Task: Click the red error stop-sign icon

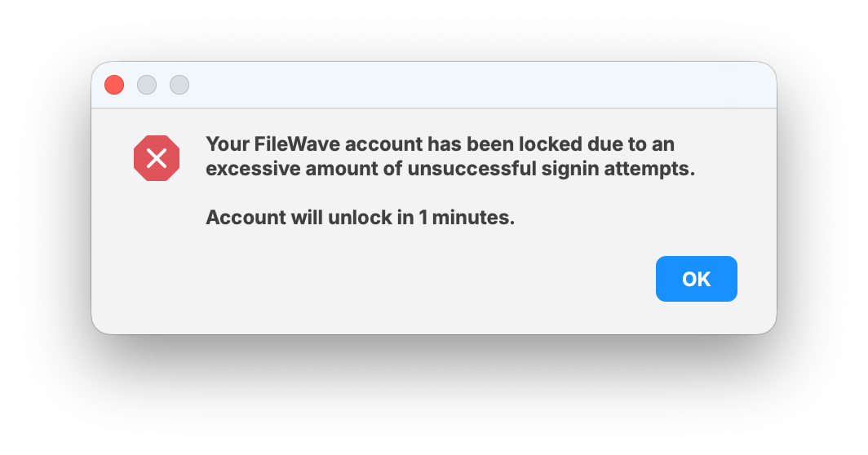Action: pos(157,158)
